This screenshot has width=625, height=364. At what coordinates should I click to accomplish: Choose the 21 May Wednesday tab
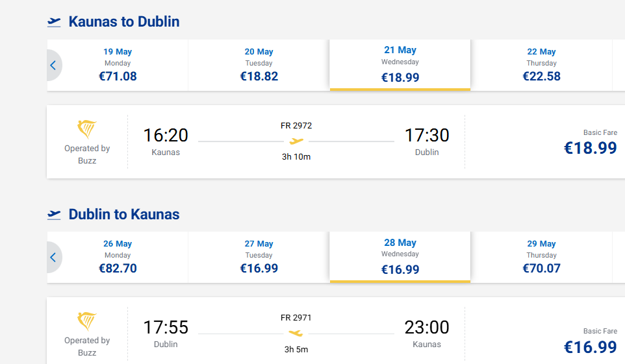pos(400,65)
